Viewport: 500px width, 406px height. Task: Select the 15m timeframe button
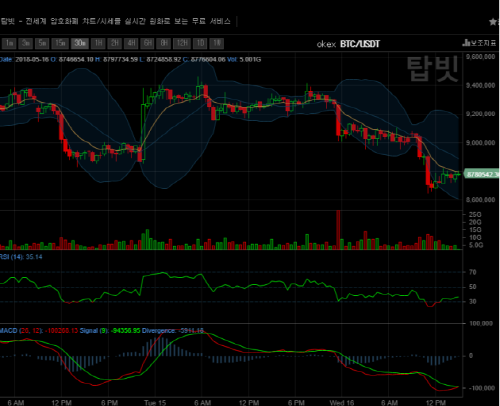pyautogui.click(x=60, y=43)
